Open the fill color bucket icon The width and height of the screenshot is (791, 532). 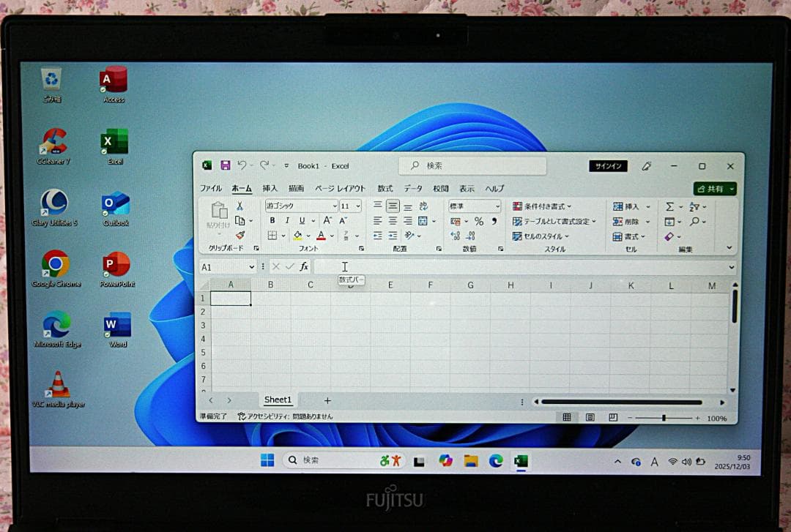tap(297, 235)
